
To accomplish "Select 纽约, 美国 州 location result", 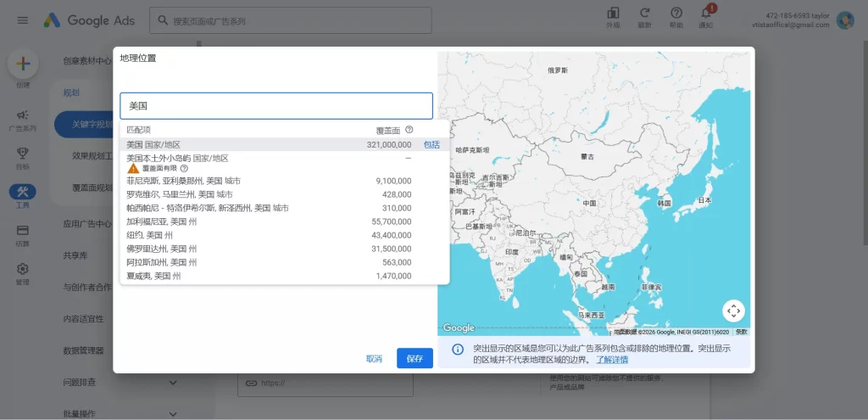I will click(x=150, y=235).
